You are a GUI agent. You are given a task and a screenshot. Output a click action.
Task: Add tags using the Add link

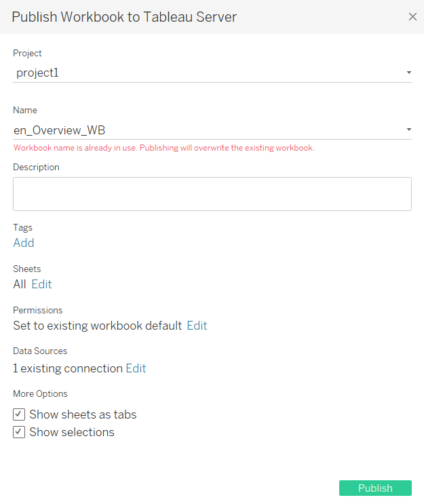pyautogui.click(x=24, y=243)
